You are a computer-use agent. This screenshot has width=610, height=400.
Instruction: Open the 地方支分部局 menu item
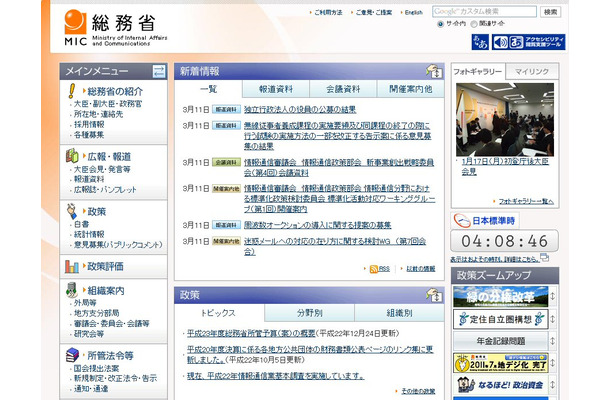pyautogui.click(x=96, y=313)
